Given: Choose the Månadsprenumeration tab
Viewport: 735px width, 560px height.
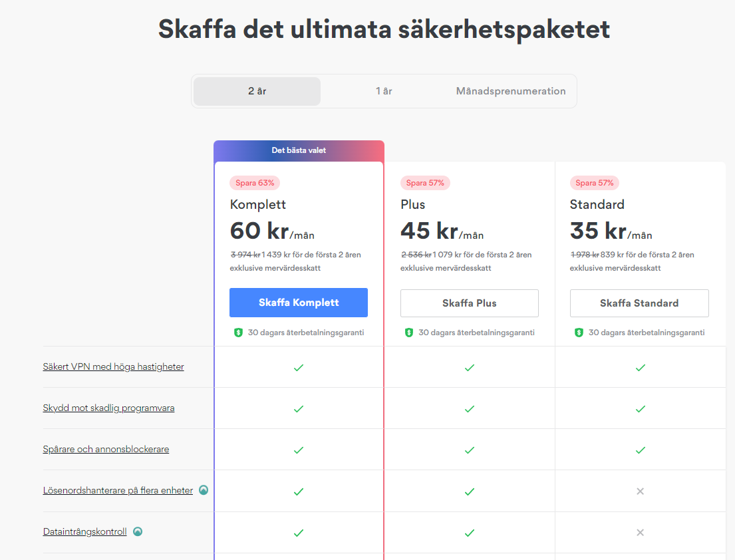Looking at the screenshot, I should (511, 91).
